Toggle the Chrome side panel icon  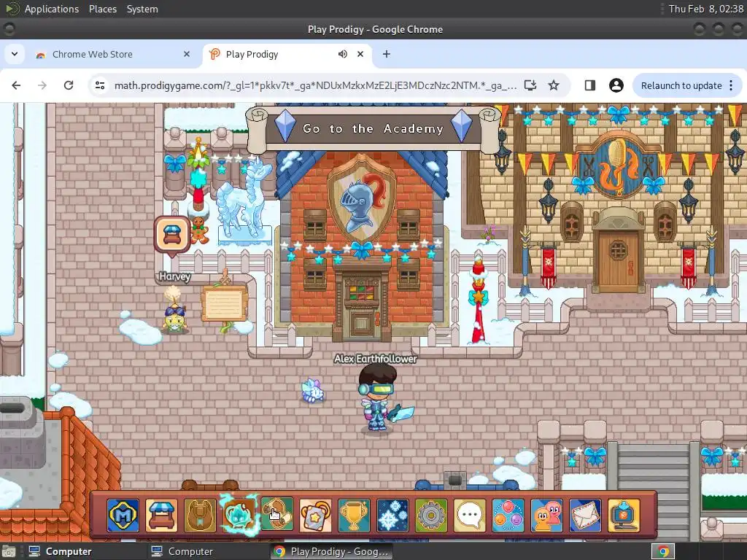(589, 86)
